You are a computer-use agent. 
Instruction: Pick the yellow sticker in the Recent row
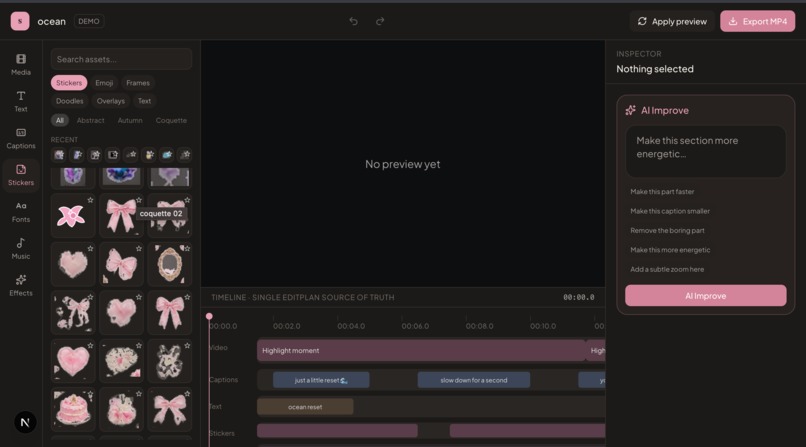[x=149, y=155]
